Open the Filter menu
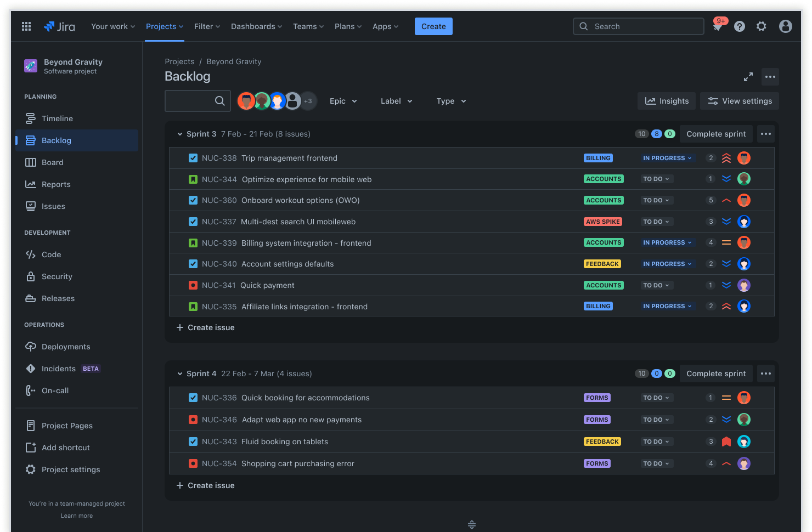The width and height of the screenshot is (812, 532). click(x=207, y=26)
